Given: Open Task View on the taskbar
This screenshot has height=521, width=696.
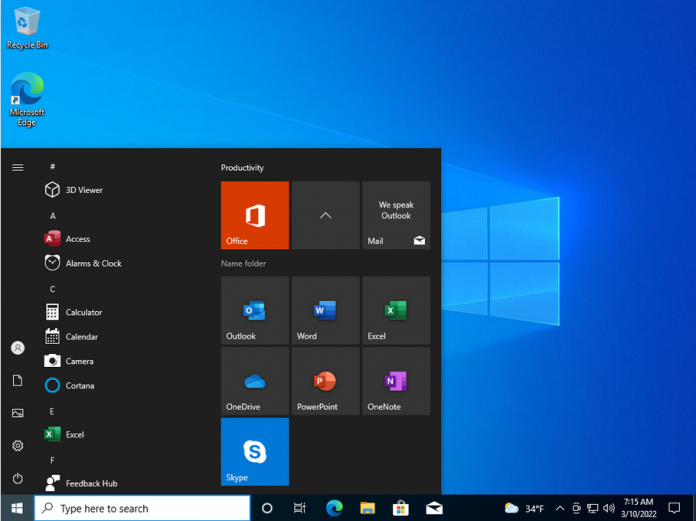Looking at the screenshot, I should (300, 508).
